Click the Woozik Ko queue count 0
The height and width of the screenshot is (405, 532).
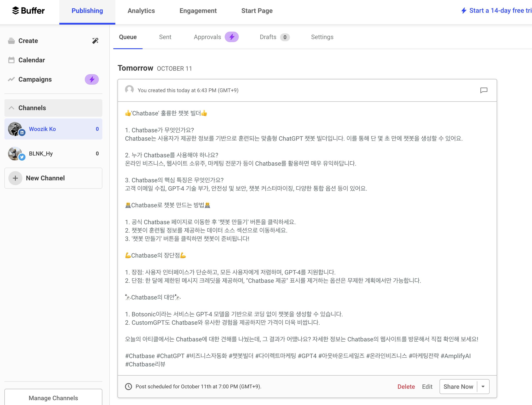tap(97, 129)
